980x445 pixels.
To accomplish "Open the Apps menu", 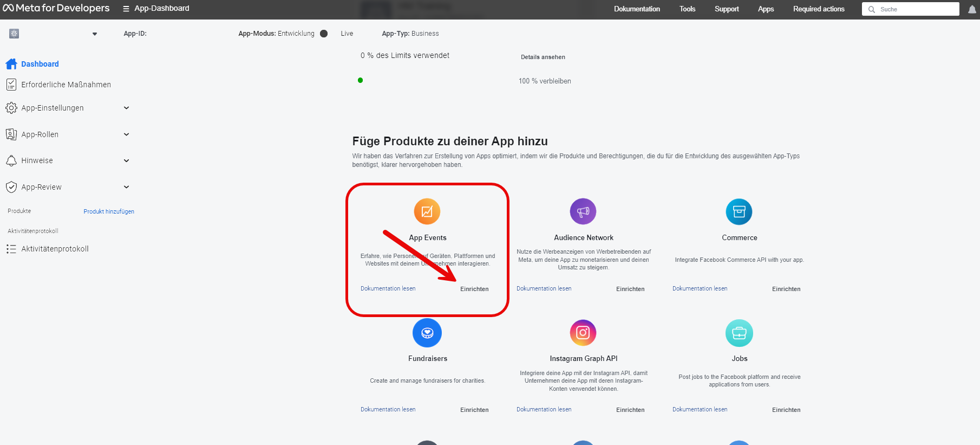I will pos(766,9).
